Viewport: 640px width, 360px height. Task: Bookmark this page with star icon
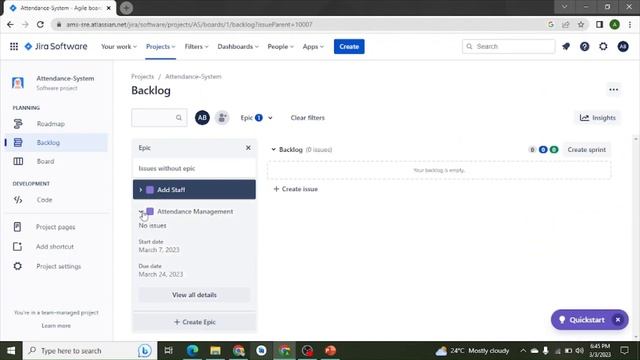(x=581, y=24)
